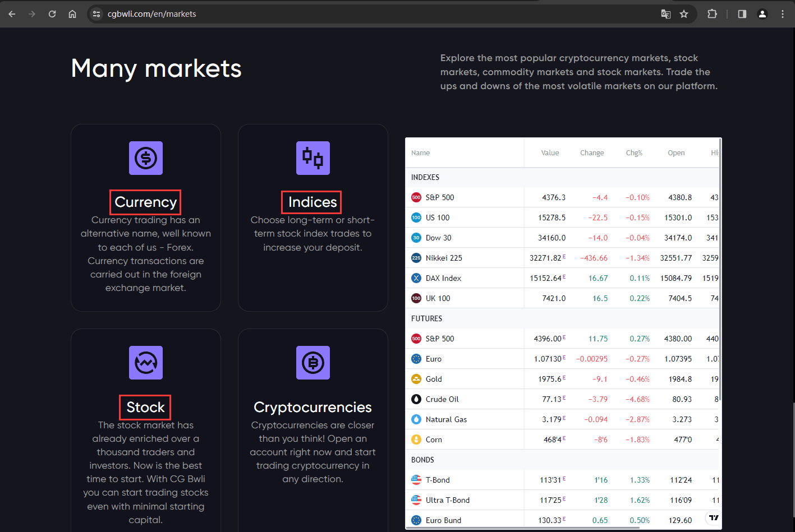Open site information icon in address bar

point(96,14)
